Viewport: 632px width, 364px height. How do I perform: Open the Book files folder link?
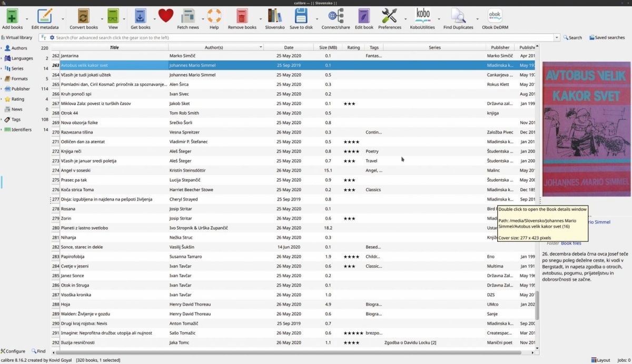[571, 243]
